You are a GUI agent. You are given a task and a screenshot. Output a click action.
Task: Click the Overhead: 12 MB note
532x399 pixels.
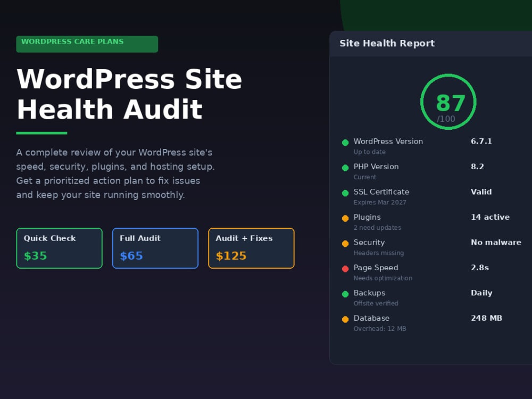point(380,329)
